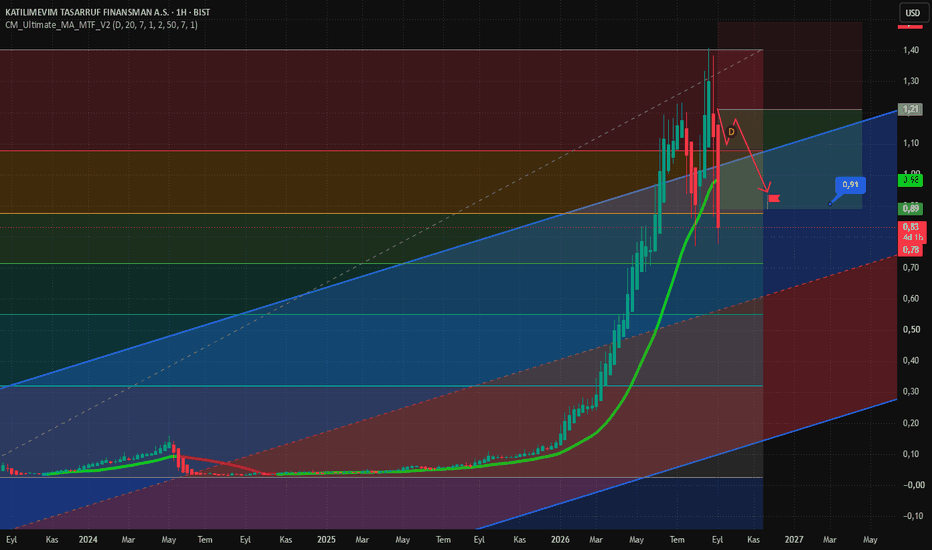Screen dimensions: 932x550
Task: Select the red flag marker on chart
Action: tap(773, 199)
